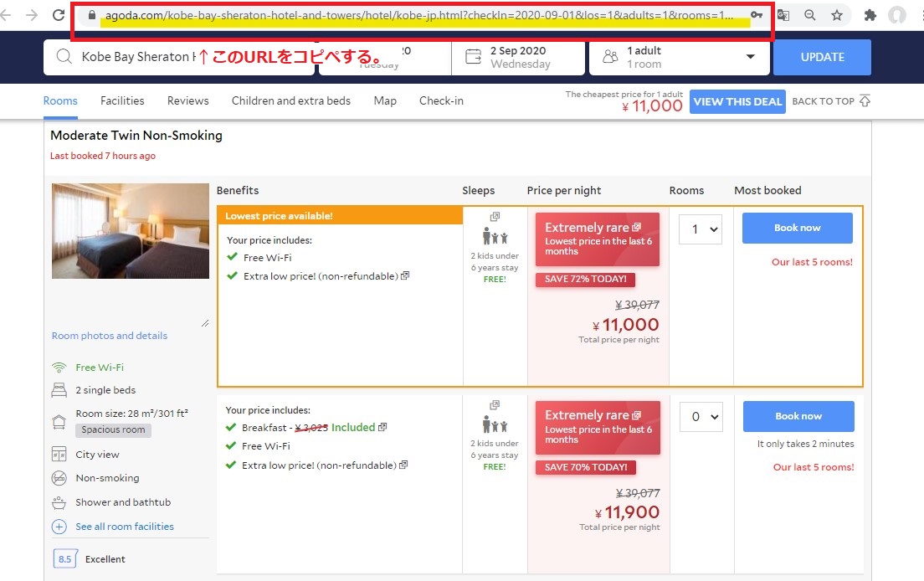Open info icon beside second Extra low price

click(x=403, y=465)
